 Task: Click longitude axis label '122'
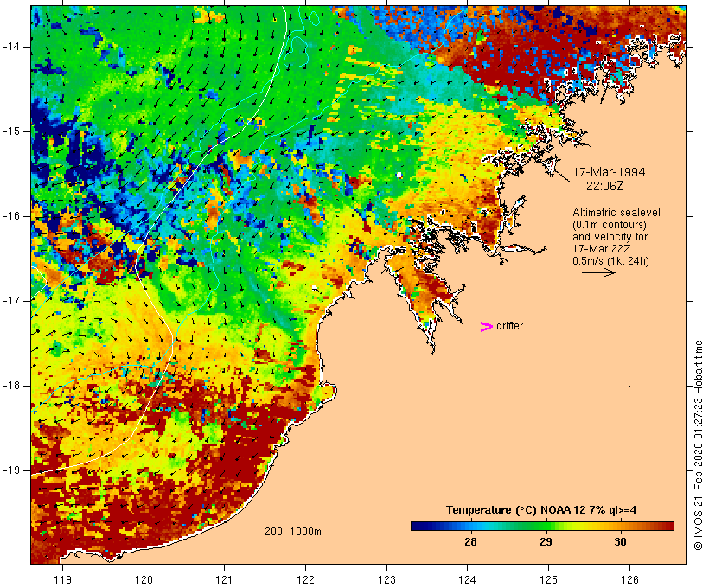point(305,579)
